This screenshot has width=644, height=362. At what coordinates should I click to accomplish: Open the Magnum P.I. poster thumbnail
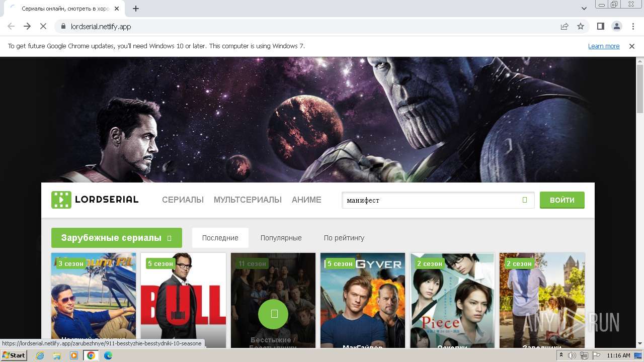pyautogui.click(x=94, y=300)
